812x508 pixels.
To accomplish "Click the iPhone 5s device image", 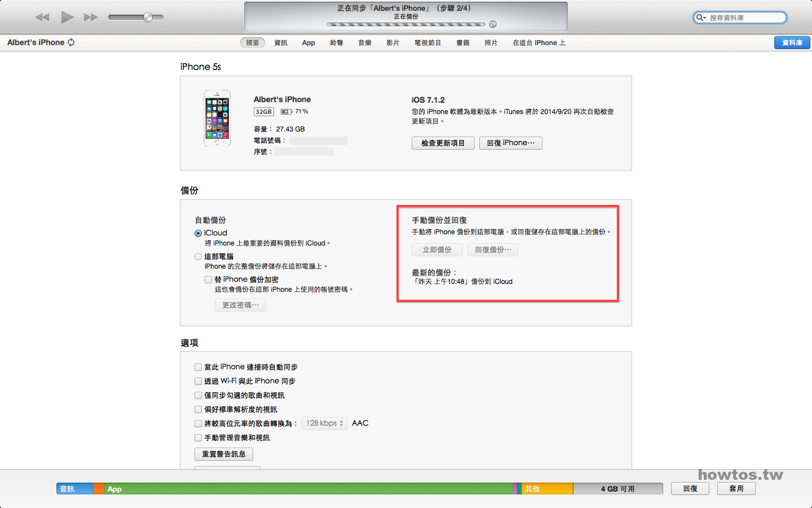I will [217, 118].
